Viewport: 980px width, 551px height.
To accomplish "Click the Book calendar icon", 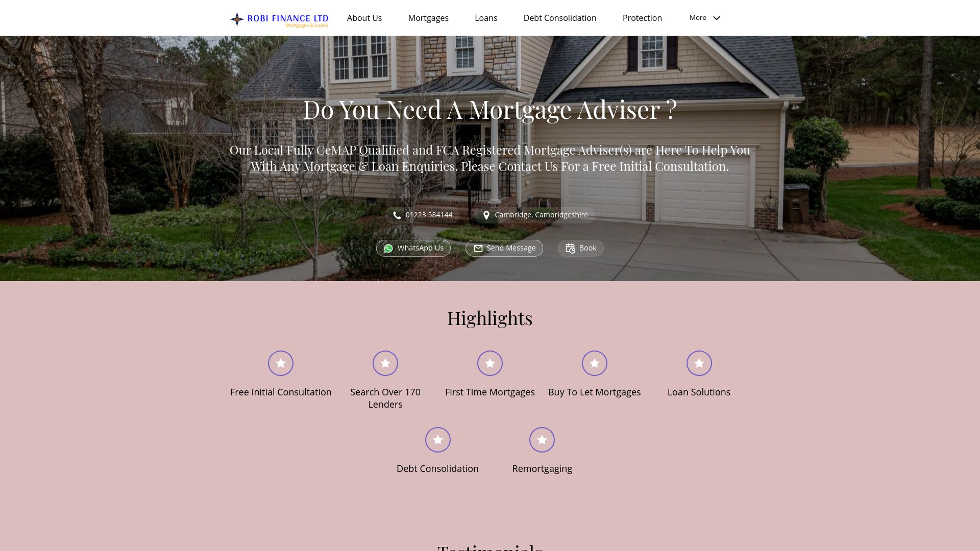I will 570,248.
